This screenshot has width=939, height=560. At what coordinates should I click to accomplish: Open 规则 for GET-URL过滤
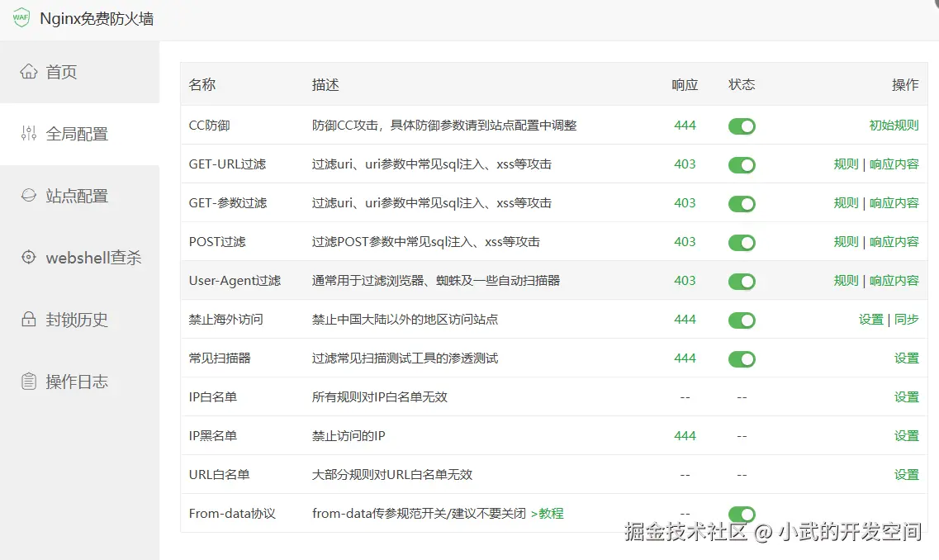click(x=846, y=164)
